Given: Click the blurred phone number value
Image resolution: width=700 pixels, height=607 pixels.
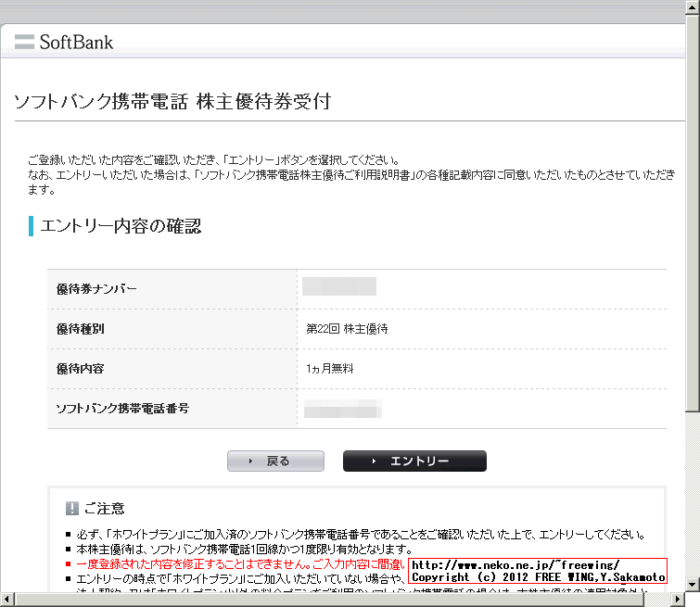Looking at the screenshot, I should pos(343,409).
